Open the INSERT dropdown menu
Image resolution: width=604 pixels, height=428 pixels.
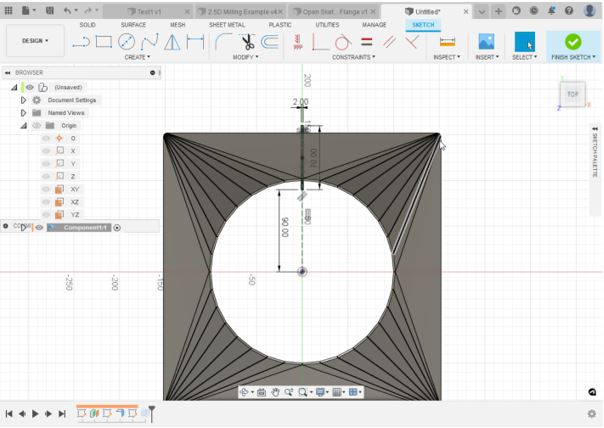(487, 57)
